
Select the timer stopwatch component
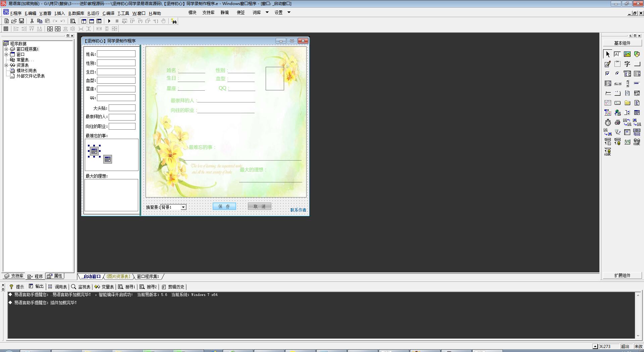(607, 122)
